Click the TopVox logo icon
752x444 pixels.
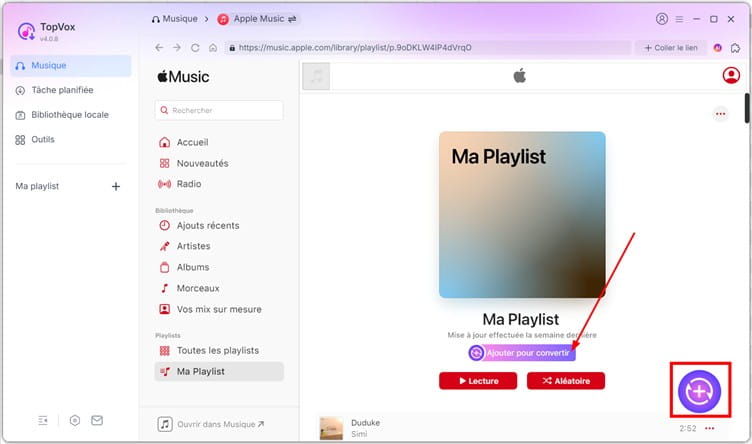[26, 32]
